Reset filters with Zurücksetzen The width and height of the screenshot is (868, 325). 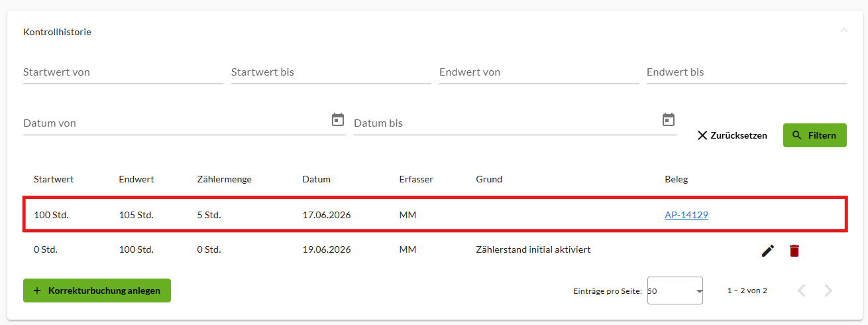pos(732,135)
